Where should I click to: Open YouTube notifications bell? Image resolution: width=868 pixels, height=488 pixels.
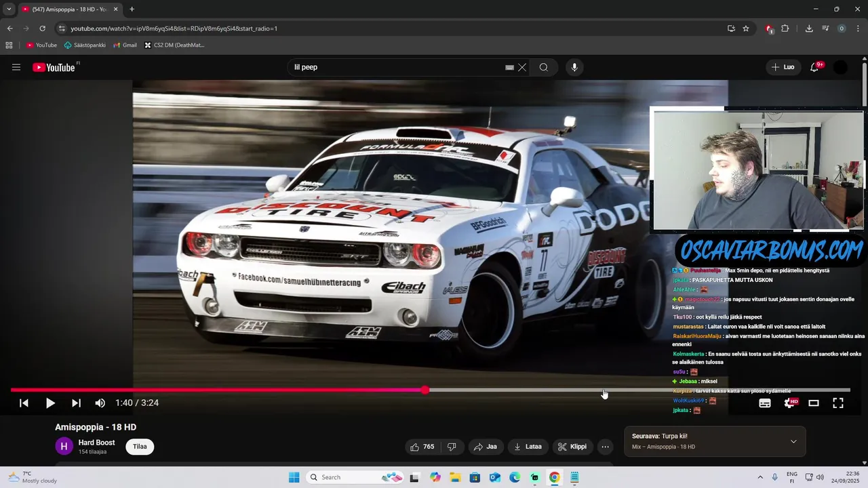click(x=816, y=67)
